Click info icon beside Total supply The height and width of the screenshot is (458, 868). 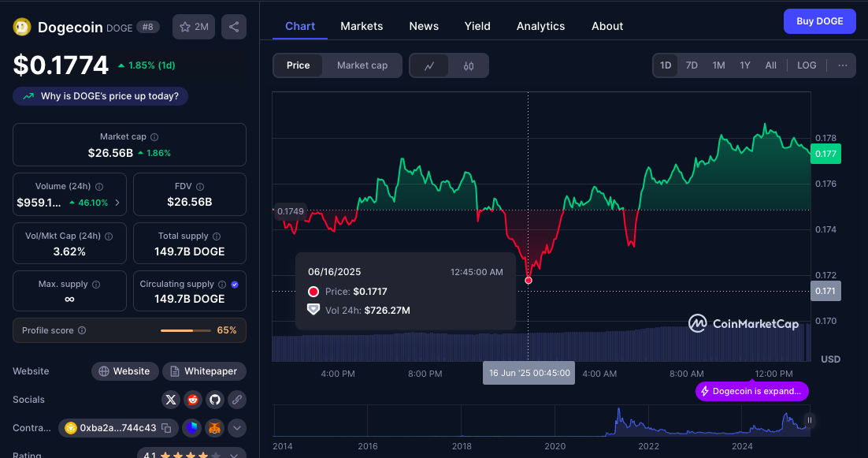pyautogui.click(x=217, y=236)
